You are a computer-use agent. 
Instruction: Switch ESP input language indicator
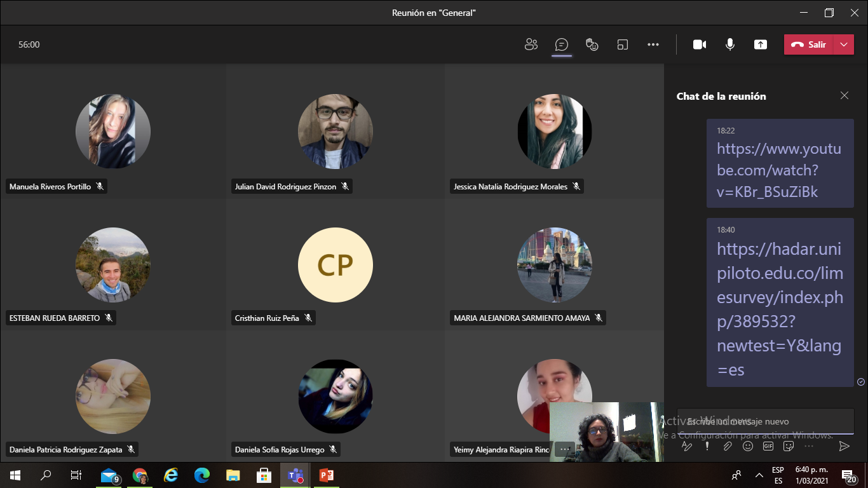pos(778,475)
